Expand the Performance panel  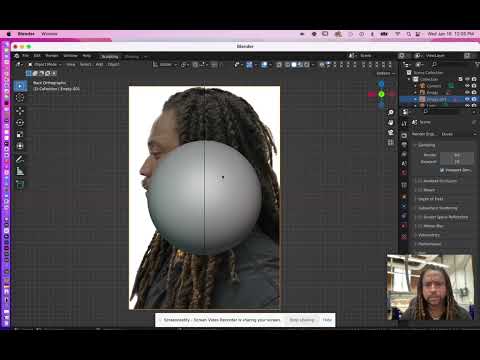(x=429, y=244)
